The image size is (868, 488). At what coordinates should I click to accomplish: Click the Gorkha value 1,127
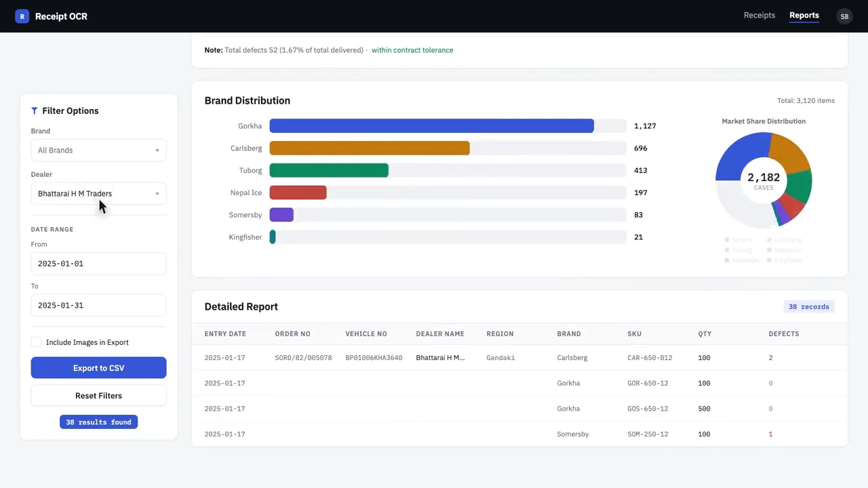(x=645, y=126)
